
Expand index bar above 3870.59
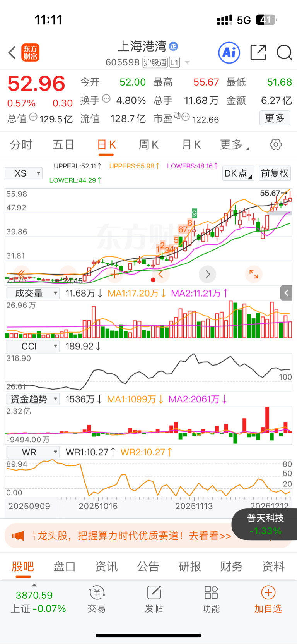(34, 585)
